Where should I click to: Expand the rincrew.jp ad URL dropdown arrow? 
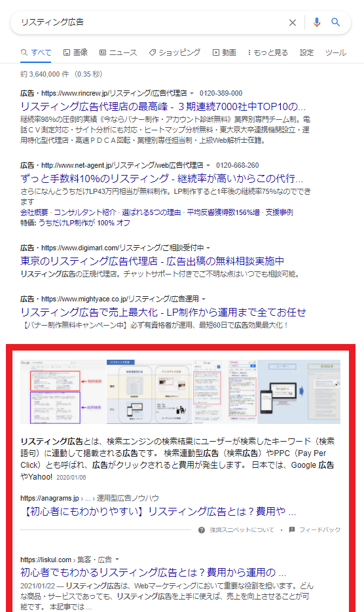(x=192, y=93)
